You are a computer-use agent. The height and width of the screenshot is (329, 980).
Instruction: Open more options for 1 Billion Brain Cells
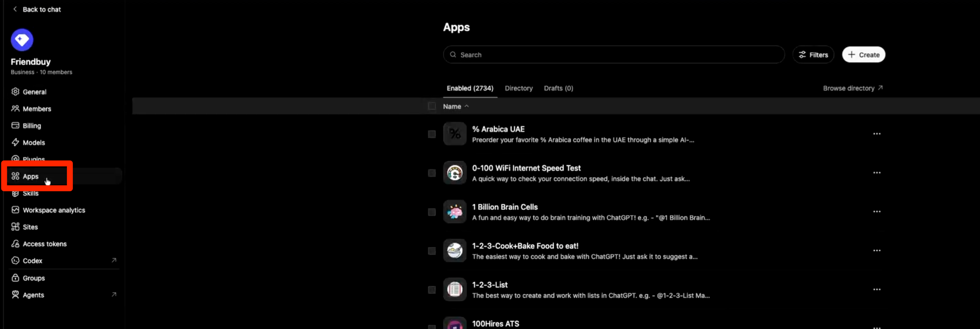click(x=877, y=212)
